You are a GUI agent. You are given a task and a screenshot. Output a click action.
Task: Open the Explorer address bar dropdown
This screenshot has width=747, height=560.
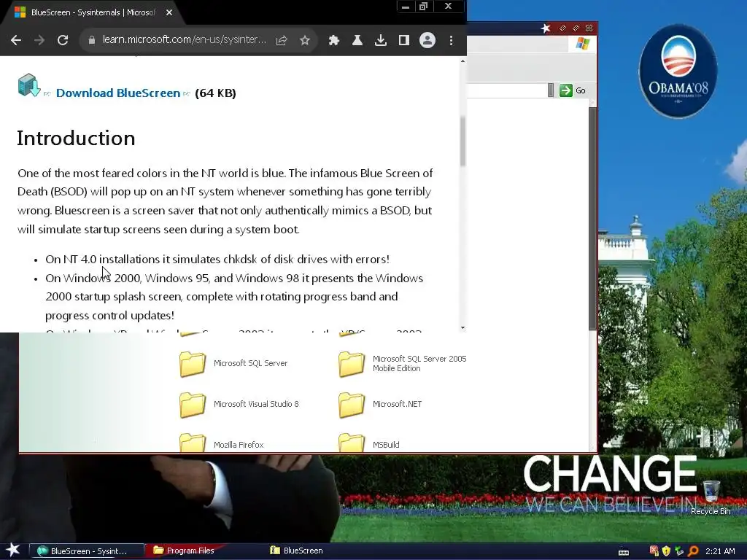click(551, 90)
